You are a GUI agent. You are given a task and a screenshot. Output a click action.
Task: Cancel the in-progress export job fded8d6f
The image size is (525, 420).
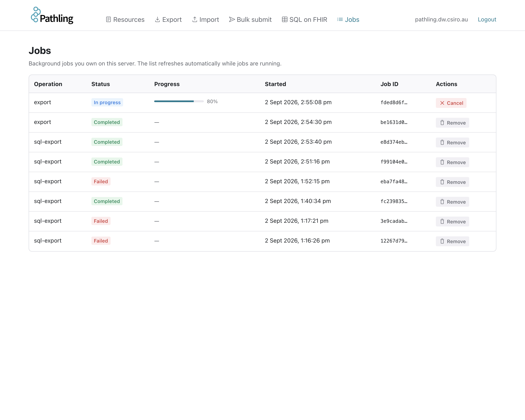(451, 103)
